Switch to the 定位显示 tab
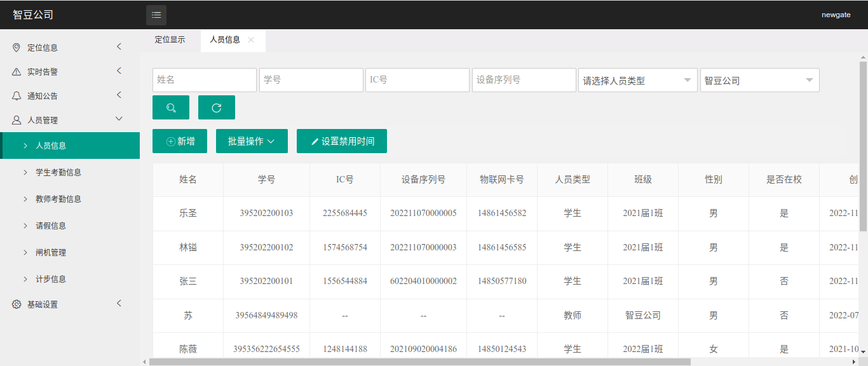868x366 pixels. coord(170,39)
